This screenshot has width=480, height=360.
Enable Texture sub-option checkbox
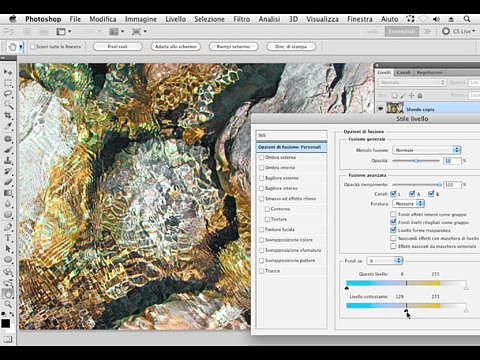click(x=267, y=219)
